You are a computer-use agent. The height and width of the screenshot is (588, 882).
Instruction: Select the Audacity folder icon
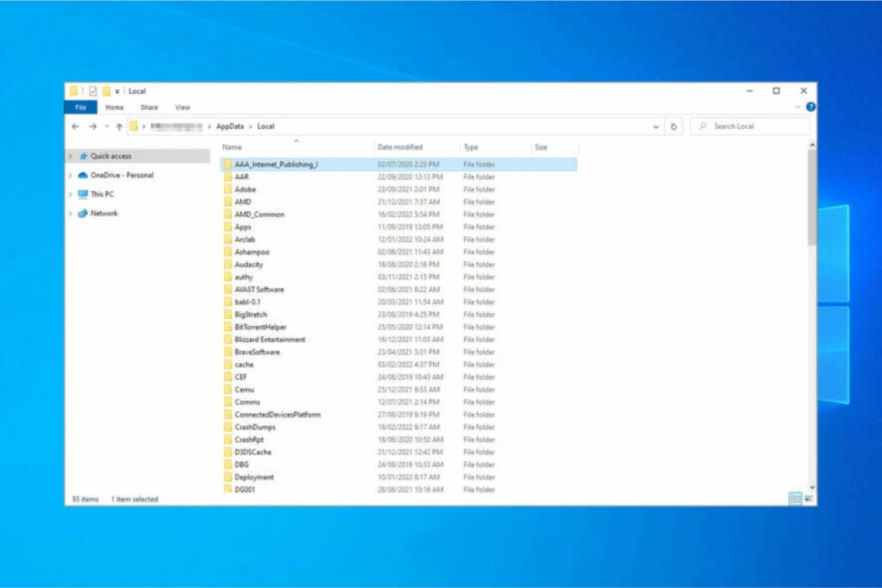coord(228,264)
